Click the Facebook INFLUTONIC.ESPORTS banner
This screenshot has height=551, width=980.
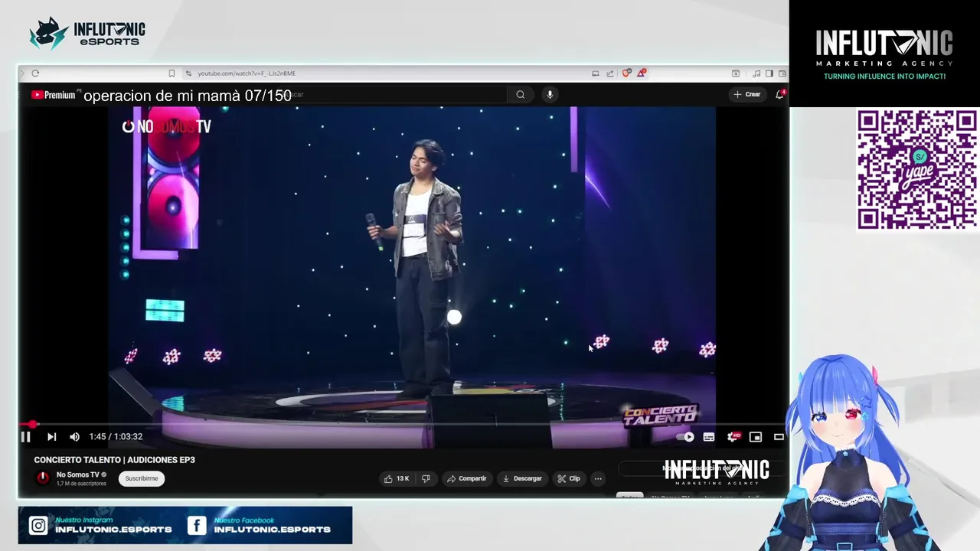point(260,526)
